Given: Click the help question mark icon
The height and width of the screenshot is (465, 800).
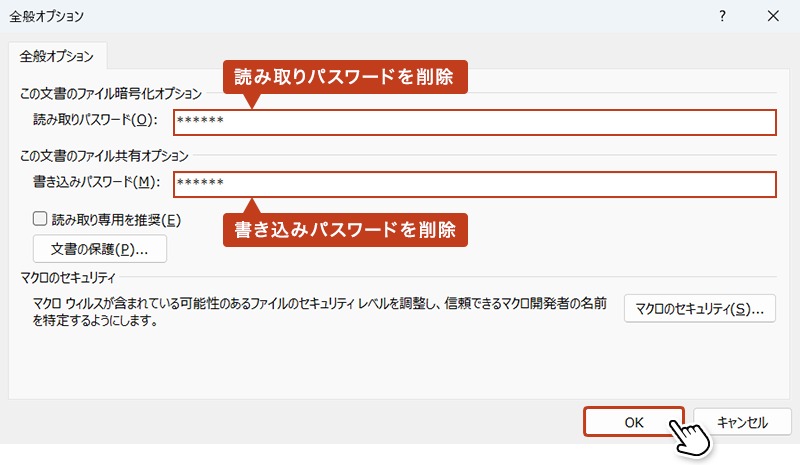Looking at the screenshot, I should [722, 16].
